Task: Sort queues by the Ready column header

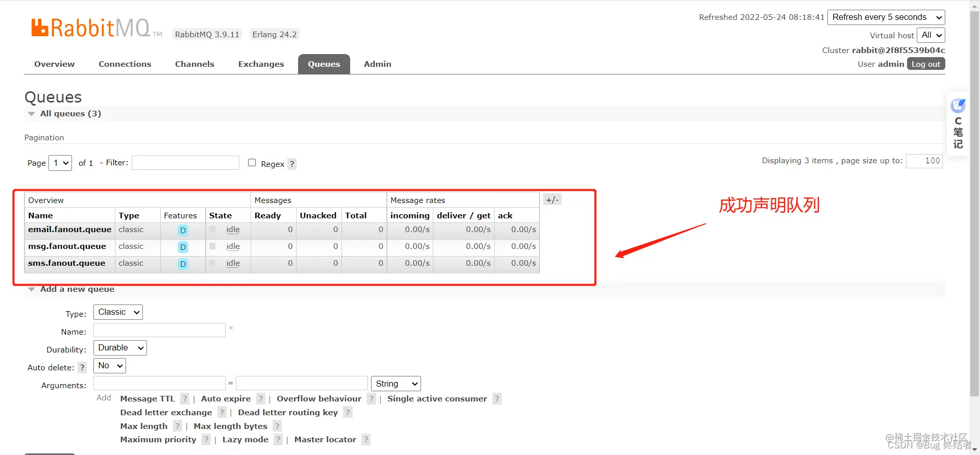Action: [267, 216]
